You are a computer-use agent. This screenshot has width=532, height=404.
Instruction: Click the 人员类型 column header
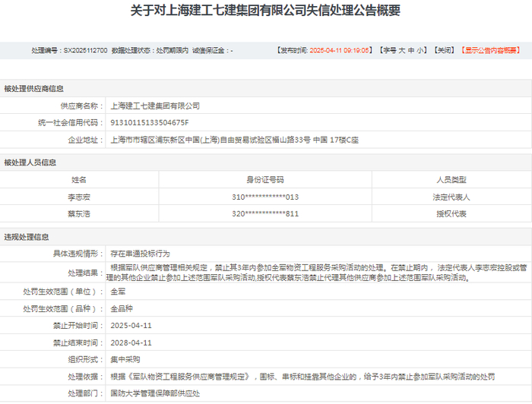tap(451, 180)
